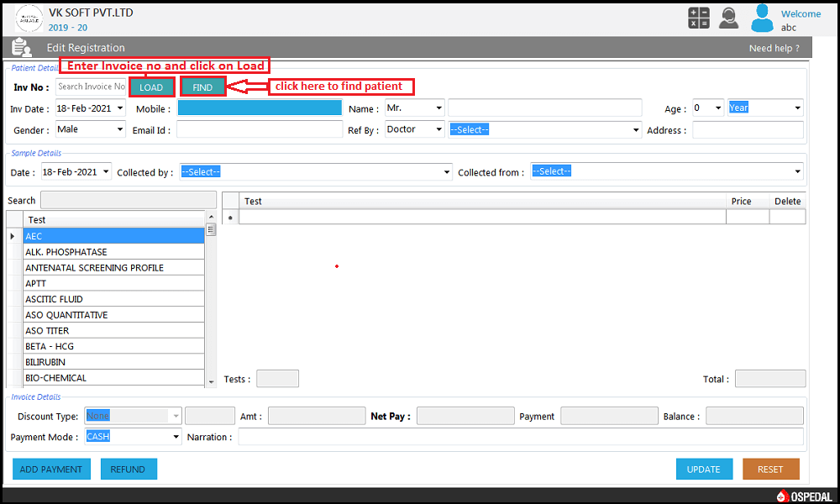This screenshot has height=504, width=840.
Task: Click the Edit Registration clipboard icon
Action: 22,48
